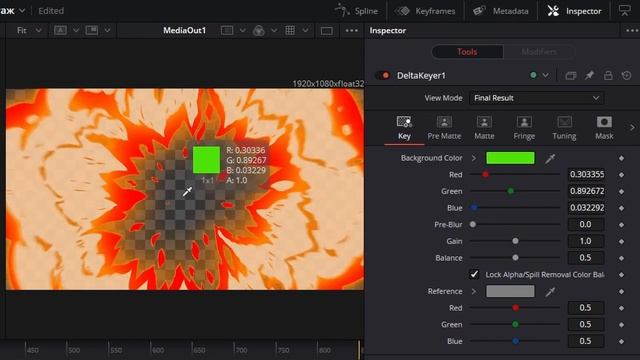This screenshot has height=360, width=640.
Task: Toggle keyframe diamond for Reference row
Action: click(622, 291)
